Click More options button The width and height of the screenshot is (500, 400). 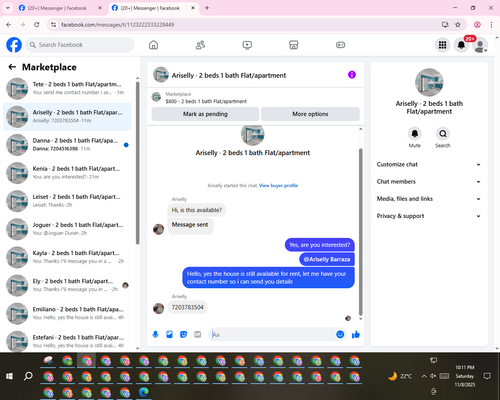[310, 114]
